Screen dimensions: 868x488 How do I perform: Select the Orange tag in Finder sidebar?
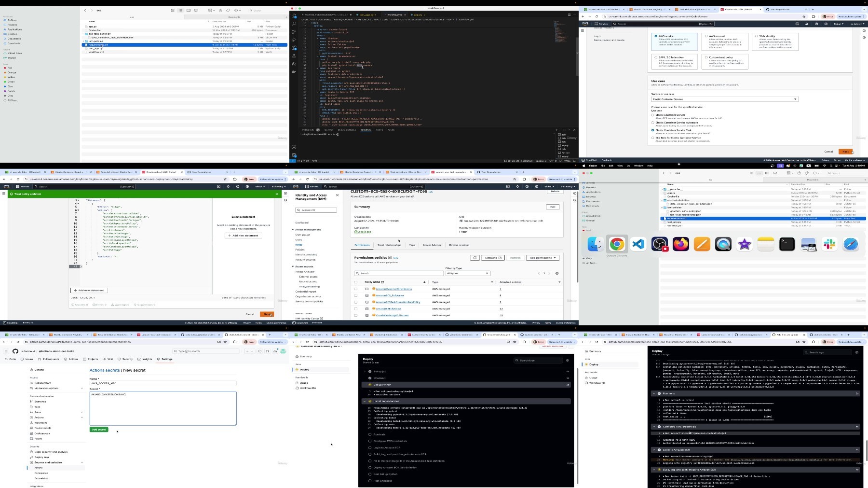[12, 72]
